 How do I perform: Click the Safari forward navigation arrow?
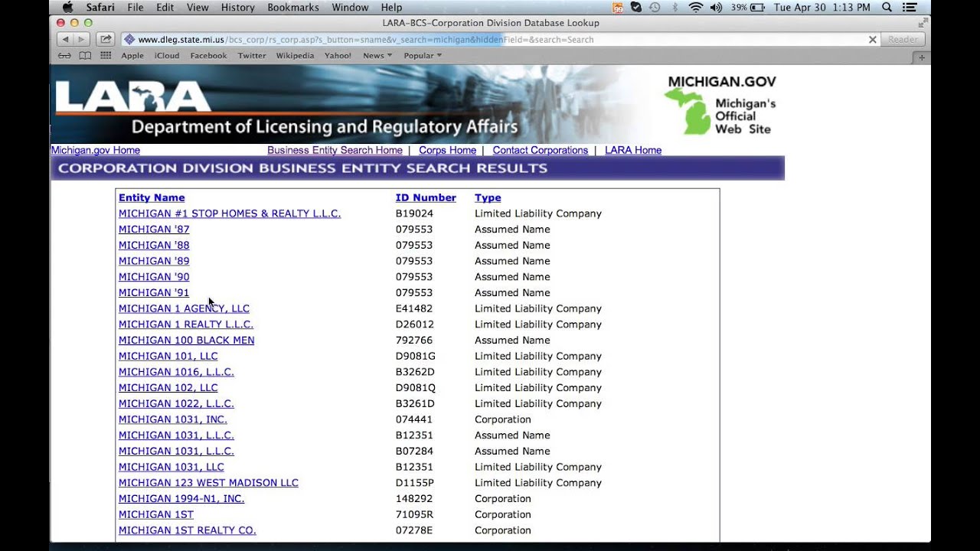82,39
